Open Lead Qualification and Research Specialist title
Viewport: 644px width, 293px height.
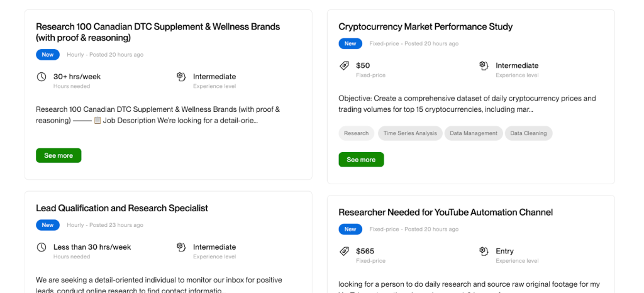pos(122,208)
